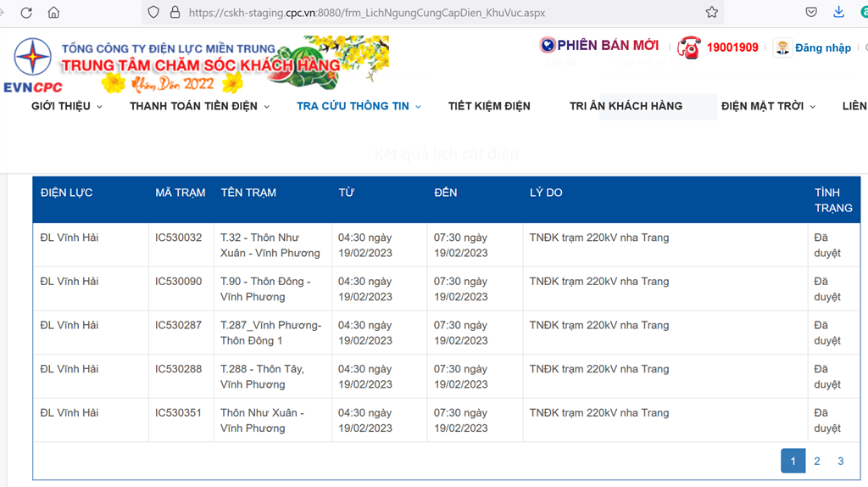Open the Pocket save icon

[x=811, y=13]
